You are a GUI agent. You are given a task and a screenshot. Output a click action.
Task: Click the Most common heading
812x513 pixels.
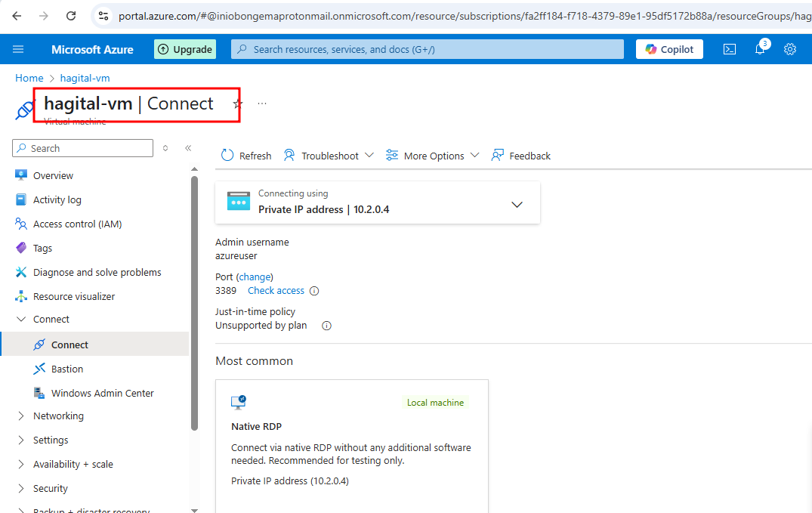(x=255, y=361)
